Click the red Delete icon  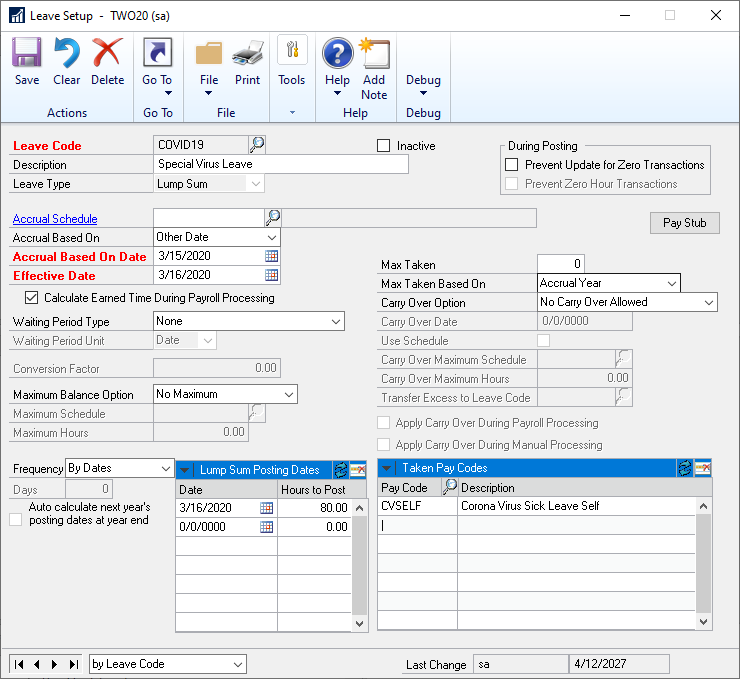coord(107,52)
